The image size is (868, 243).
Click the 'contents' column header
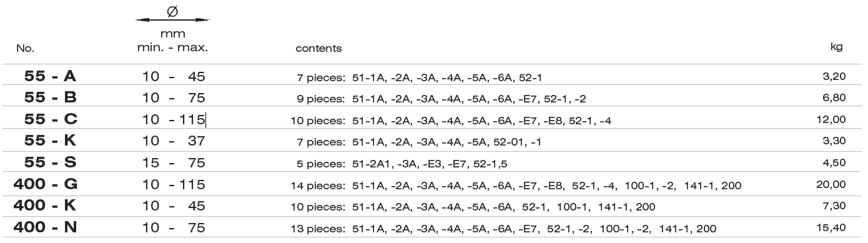(x=318, y=48)
